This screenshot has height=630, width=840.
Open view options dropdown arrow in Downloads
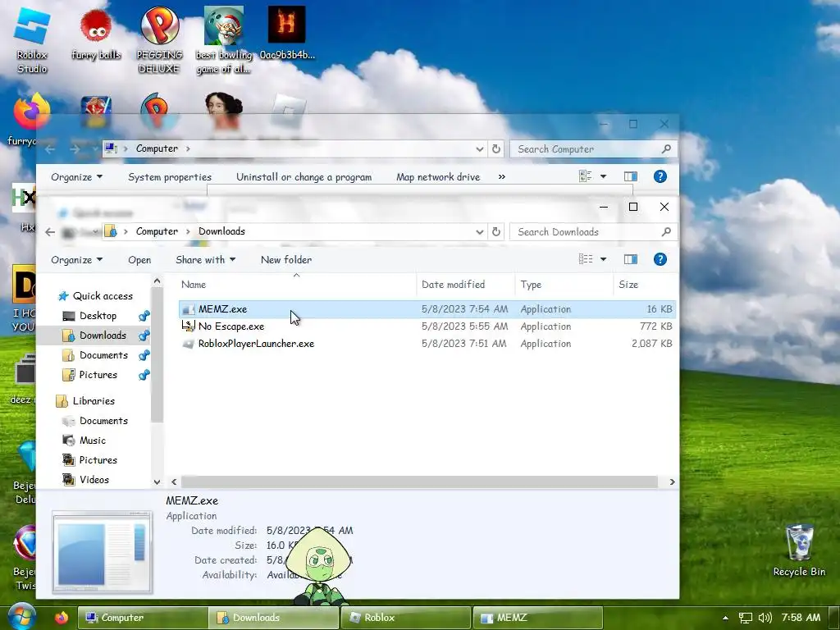pyautogui.click(x=603, y=259)
